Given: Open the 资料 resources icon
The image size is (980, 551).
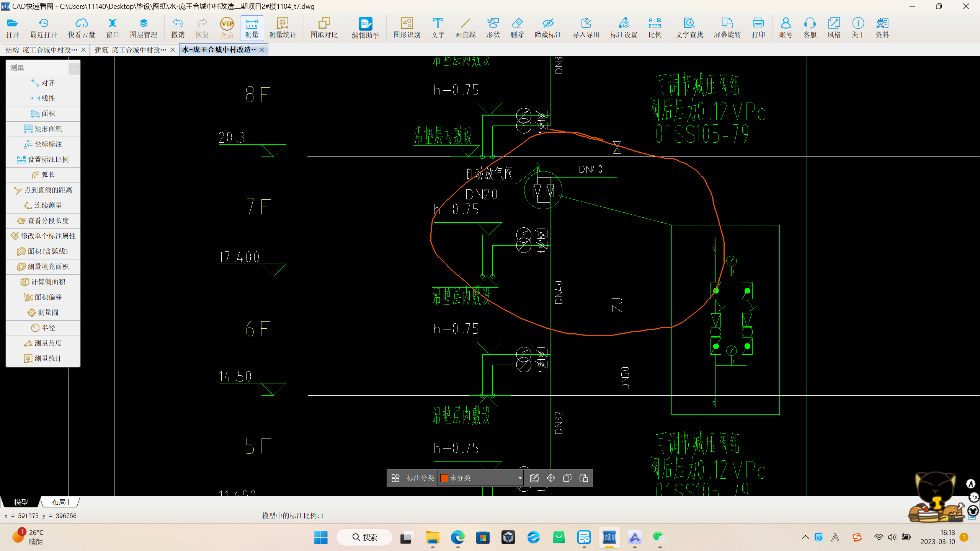Looking at the screenshot, I should pos(882,28).
